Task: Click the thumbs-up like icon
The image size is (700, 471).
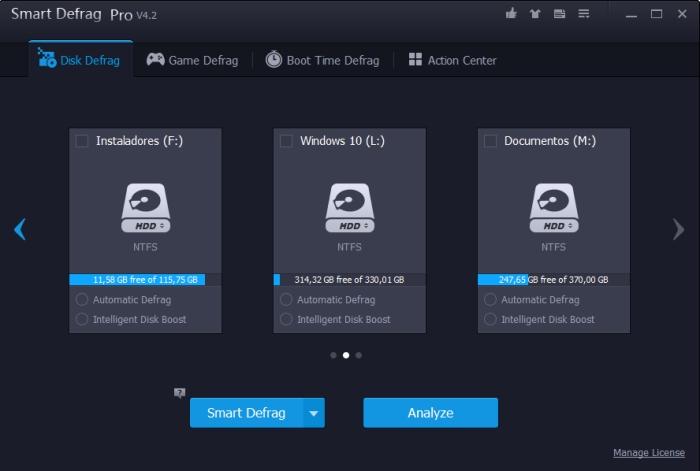Action: (x=512, y=14)
